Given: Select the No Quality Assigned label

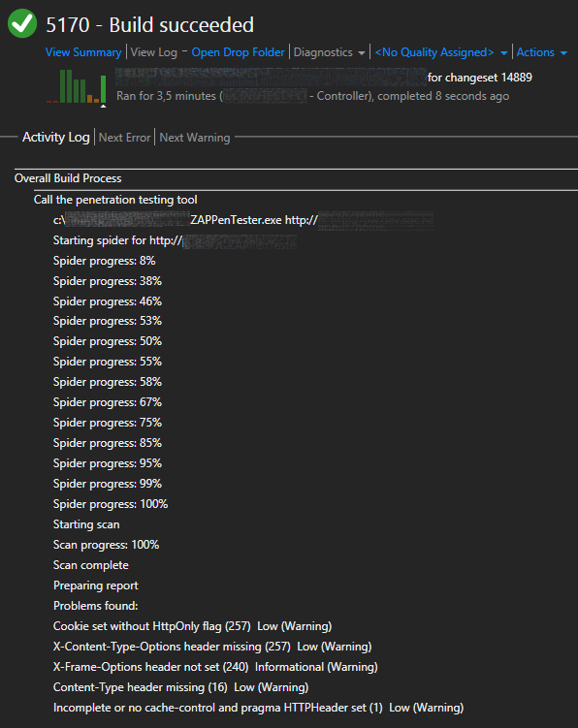Looking at the screenshot, I should point(434,52).
